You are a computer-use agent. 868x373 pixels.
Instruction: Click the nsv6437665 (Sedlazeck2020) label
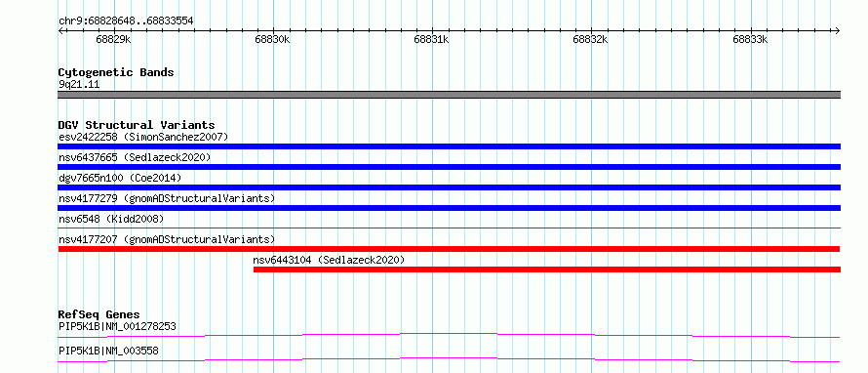pos(135,157)
